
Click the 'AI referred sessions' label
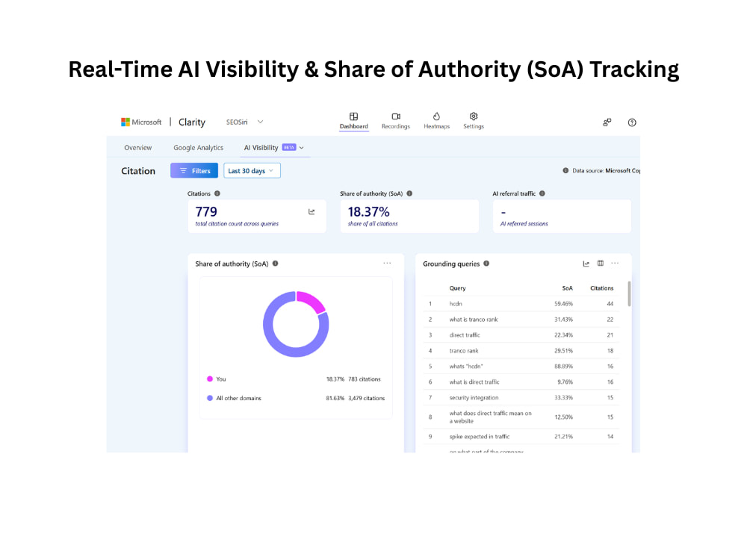[x=524, y=224]
